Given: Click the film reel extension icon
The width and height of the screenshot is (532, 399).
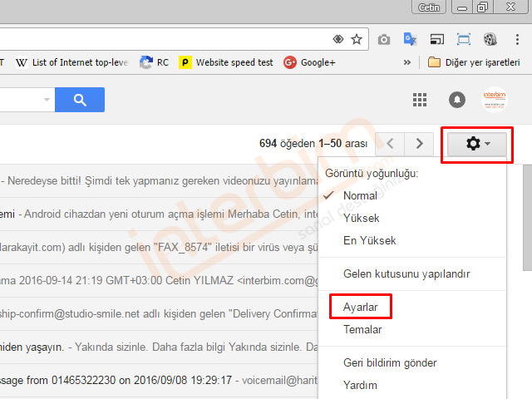Looking at the screenshot, I should coord(490,39).
